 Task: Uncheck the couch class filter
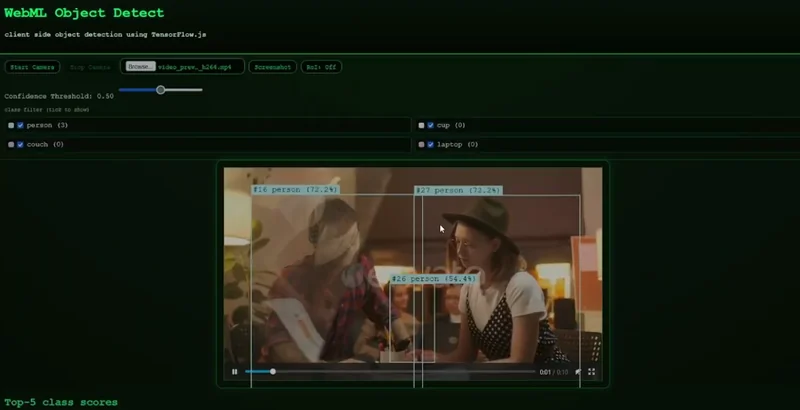point(20,145)
